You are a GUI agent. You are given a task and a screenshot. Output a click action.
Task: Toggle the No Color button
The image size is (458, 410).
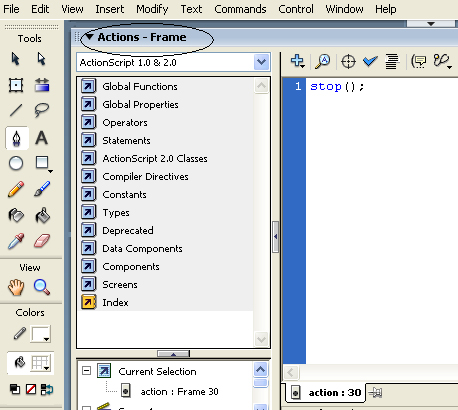31,389
